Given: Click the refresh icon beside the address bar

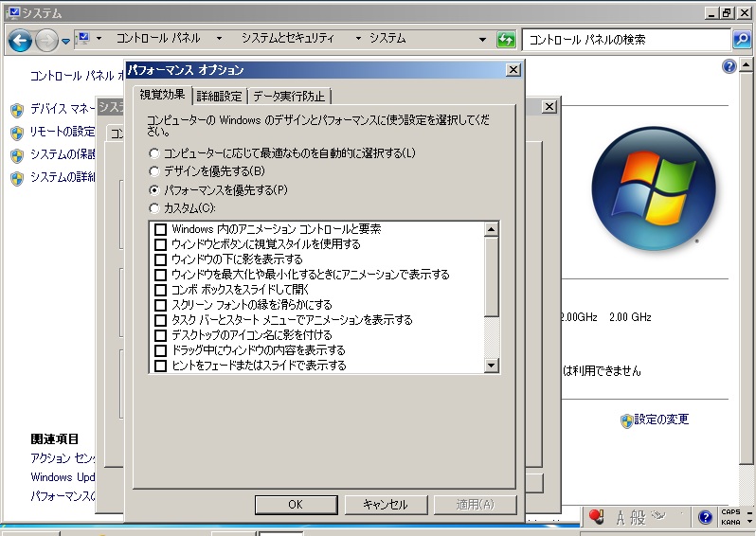Looking at the screenshot, I should (507, 39).
